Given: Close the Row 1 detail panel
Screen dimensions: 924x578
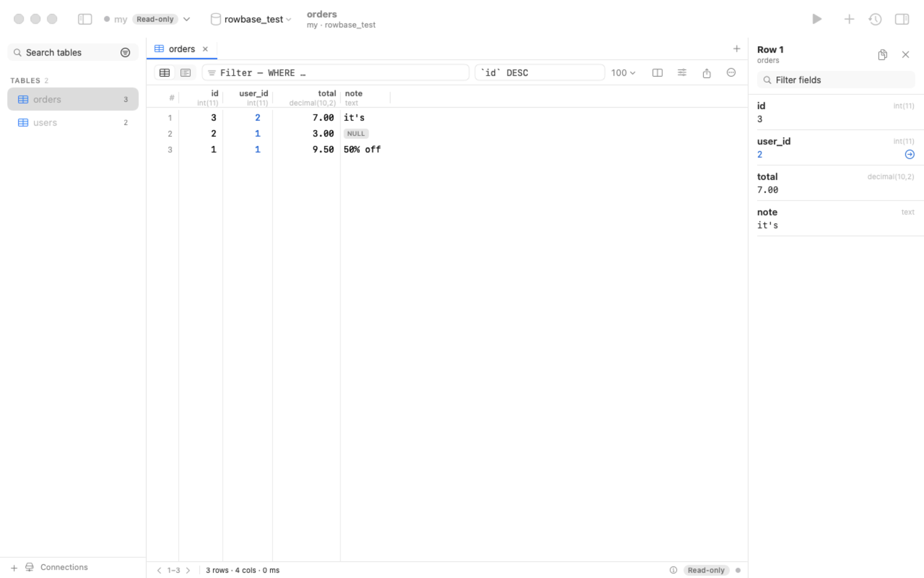Looking at the screenshot, I should pos(906,54).
